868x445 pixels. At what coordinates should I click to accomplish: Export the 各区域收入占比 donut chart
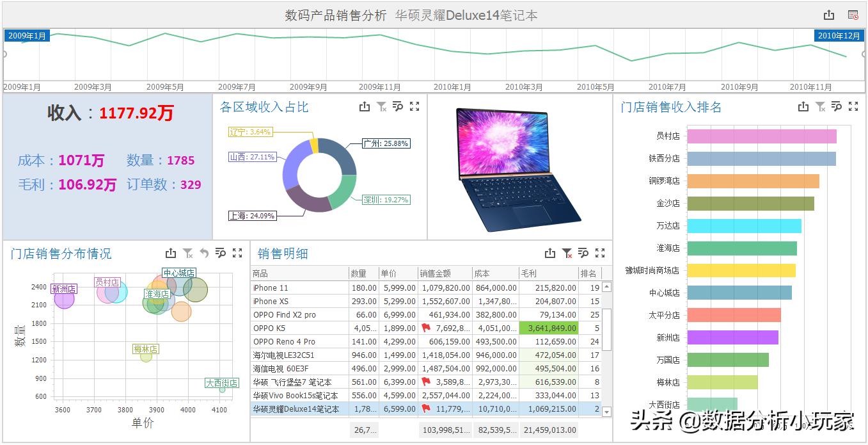coord(365,107)
